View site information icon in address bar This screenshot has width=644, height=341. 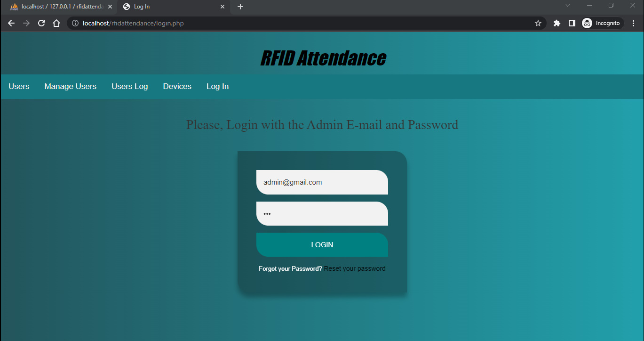click(x=75, y=23)
